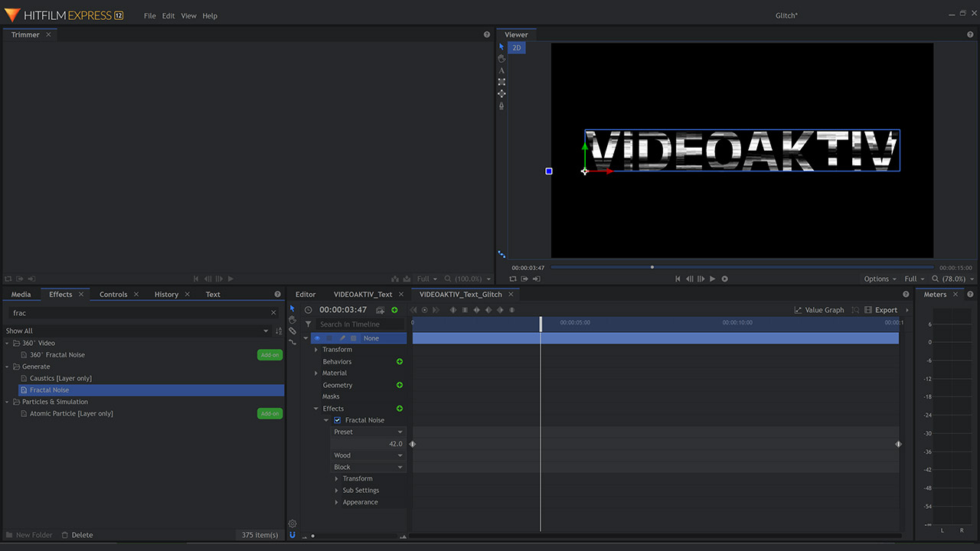Open the Preset dropdown
The height and width of the screenshot is (551, 980).
coord(367,432)
